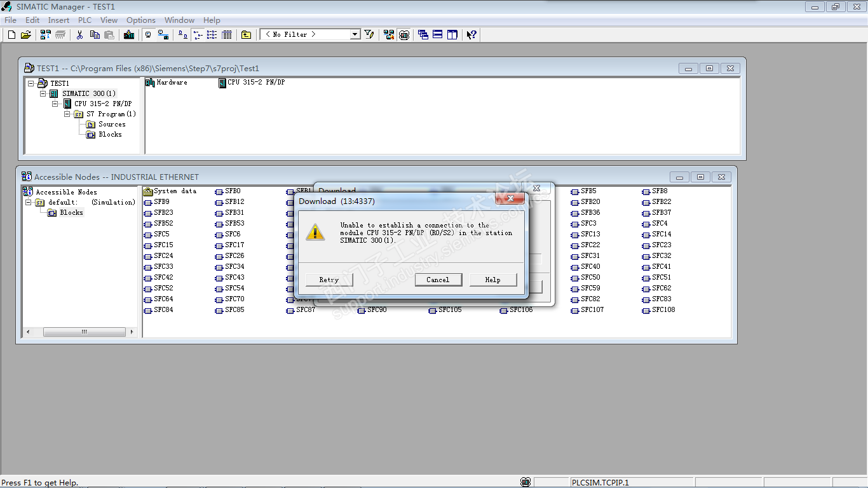Change the view to Large Icons
This screenshot has height=488, width=868.
pyautogui.click(x=183, y=35)
